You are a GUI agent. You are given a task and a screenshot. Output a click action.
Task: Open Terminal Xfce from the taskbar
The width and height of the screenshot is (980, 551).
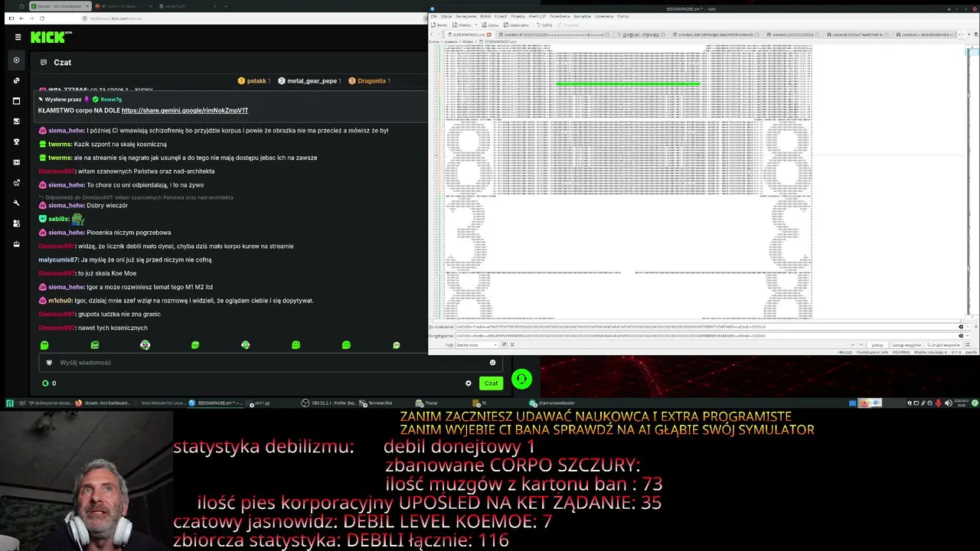tap(377, 403)
